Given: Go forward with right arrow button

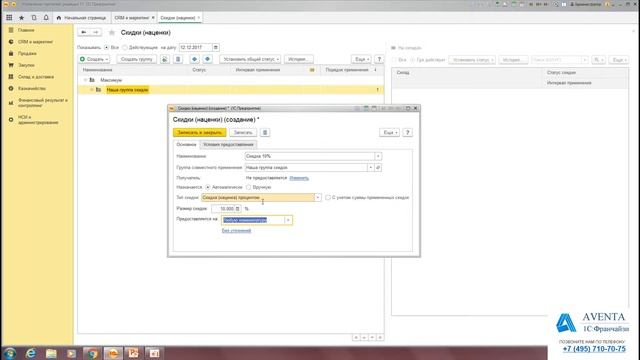Looking at the screenshot, I should pyautogui.click(x=96, y=32).
